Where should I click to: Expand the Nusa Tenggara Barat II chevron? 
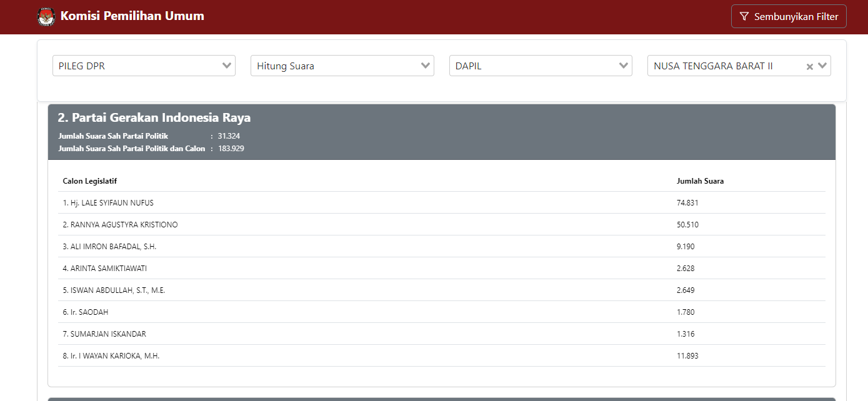click(x=822, y=66)
